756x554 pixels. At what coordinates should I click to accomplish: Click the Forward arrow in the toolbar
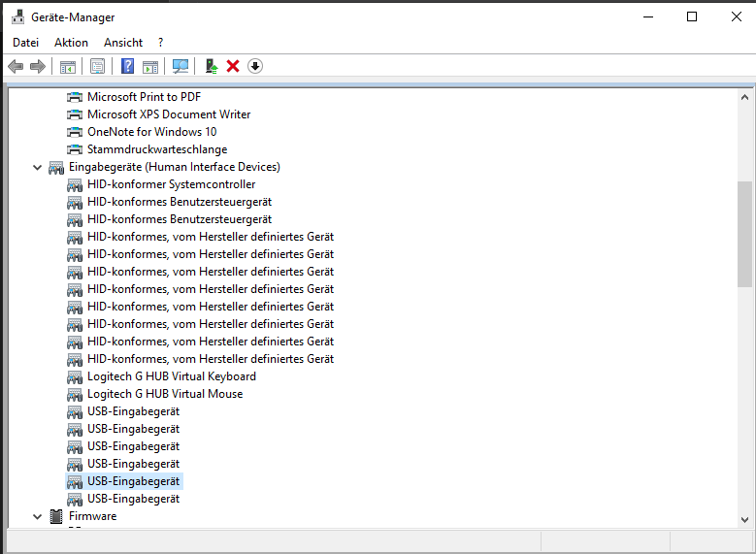[38, 66]
